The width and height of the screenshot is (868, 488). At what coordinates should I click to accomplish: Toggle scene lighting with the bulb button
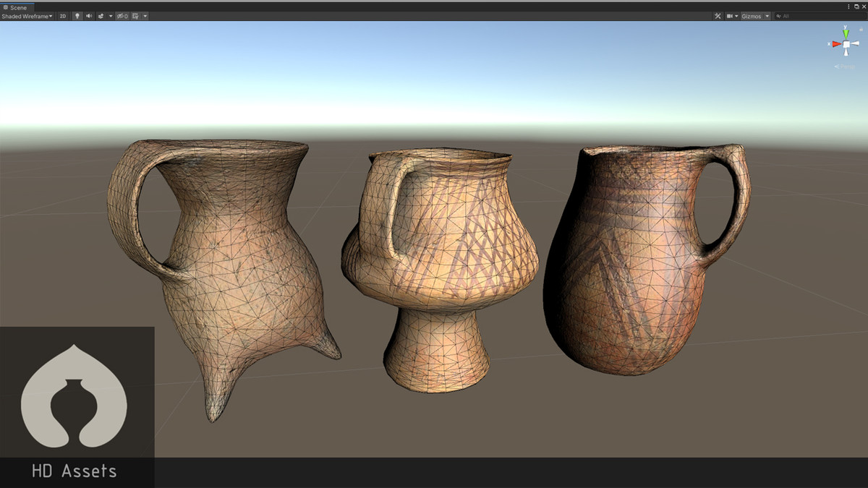(x=77, y=15)
